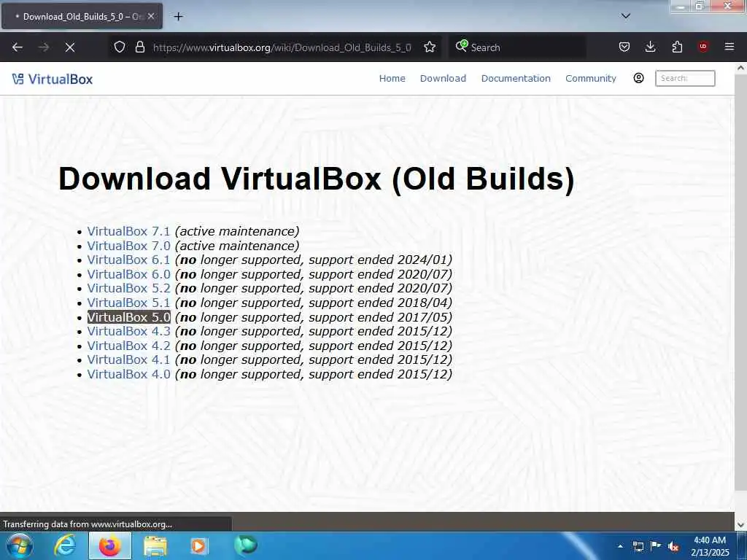Open the Extensions puzzle icon
Viewport: 747px width, 560px height.
point(677,47)
